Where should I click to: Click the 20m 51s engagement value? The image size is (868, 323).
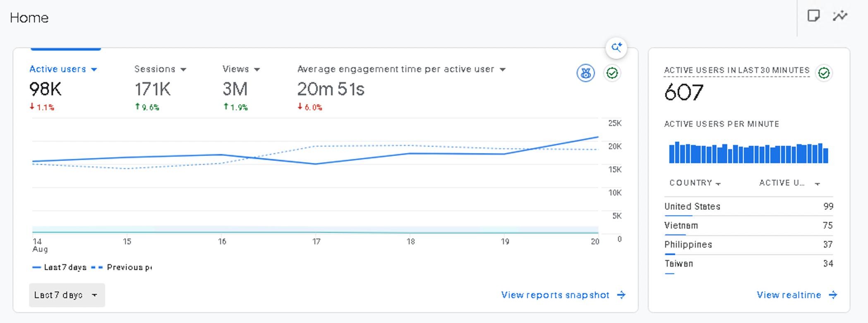click(x=331, y=89)
